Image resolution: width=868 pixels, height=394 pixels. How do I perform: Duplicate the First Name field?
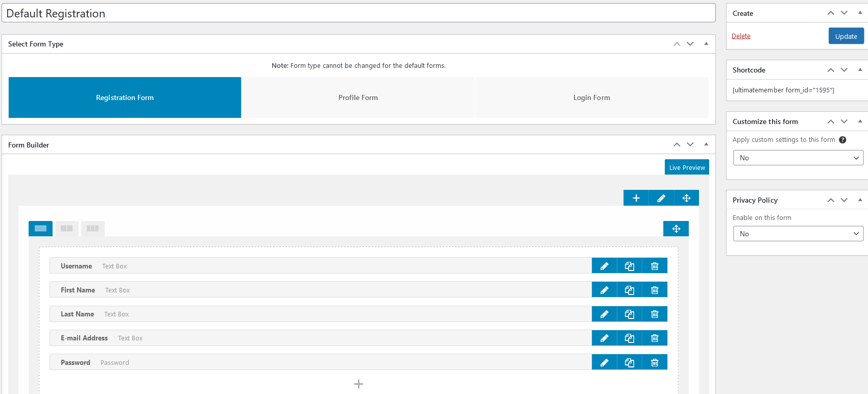[630, 290]
